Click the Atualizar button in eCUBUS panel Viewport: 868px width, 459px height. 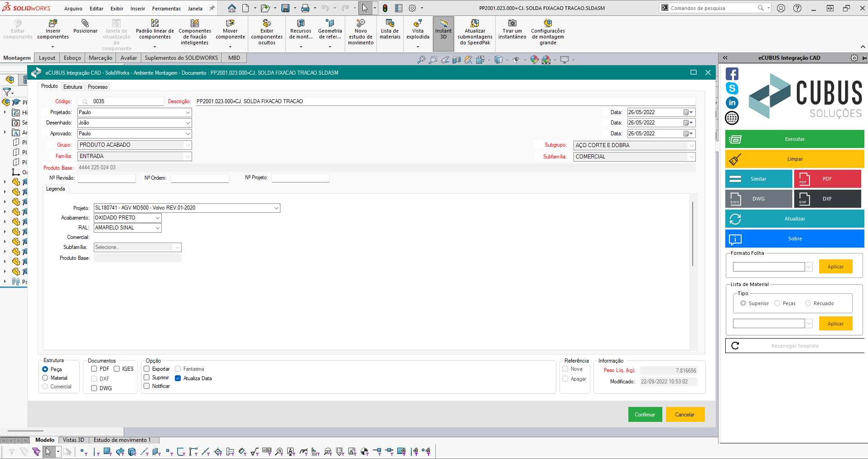click(795, 219)
